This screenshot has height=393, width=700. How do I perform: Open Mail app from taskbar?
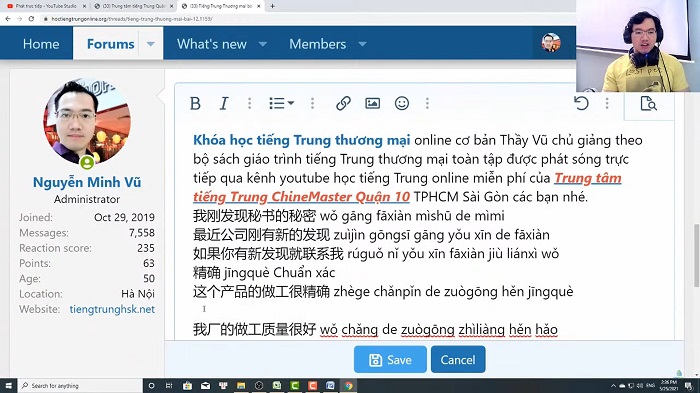[x=205, y=385]
